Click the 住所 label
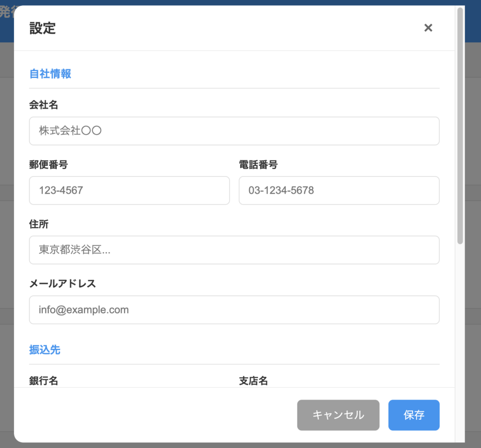This screenshot has height=448, width=481. [x=39, y=224]
